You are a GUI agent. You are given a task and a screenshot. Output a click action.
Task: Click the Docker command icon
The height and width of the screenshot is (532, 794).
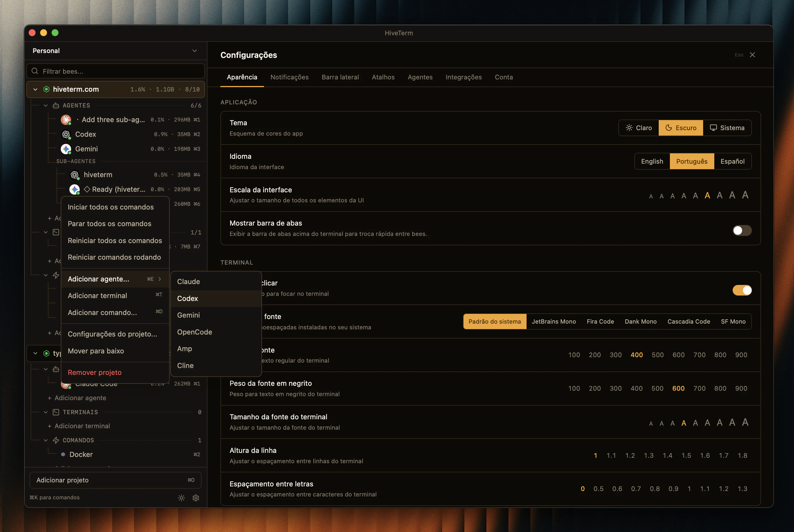coord(63,455)
